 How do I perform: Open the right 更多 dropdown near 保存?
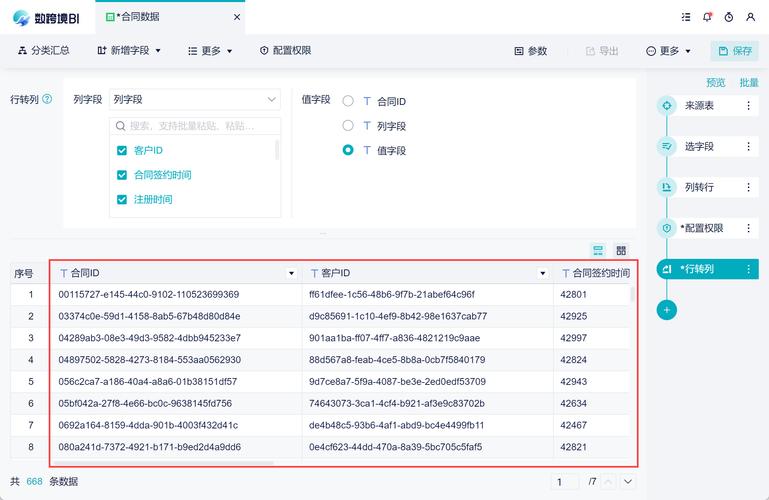(668, 51)
